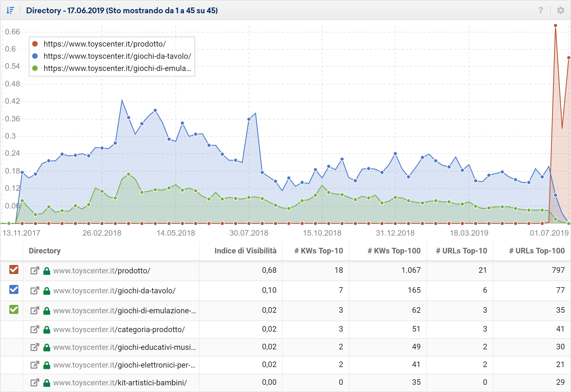Click green lock icon in categoria-prodotto row
This screenshot has height=392, width=571.
pos(47,329)
